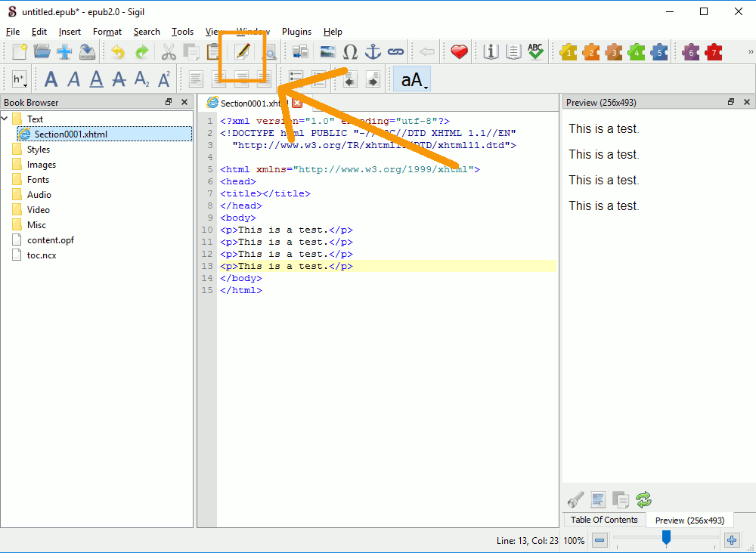
Task: Open the aA change case dropdown
Action: tap(413, 79)
